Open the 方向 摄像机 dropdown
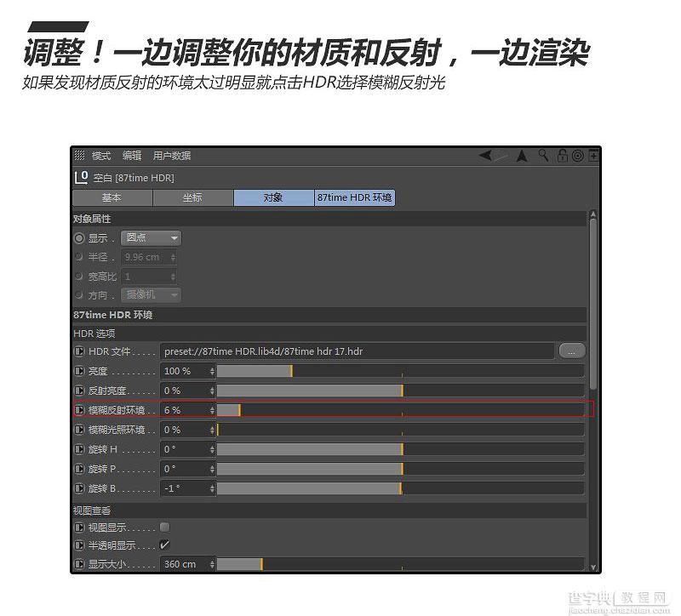The width and height of the screenshot is (681, 616). click(x=151, y=294)
